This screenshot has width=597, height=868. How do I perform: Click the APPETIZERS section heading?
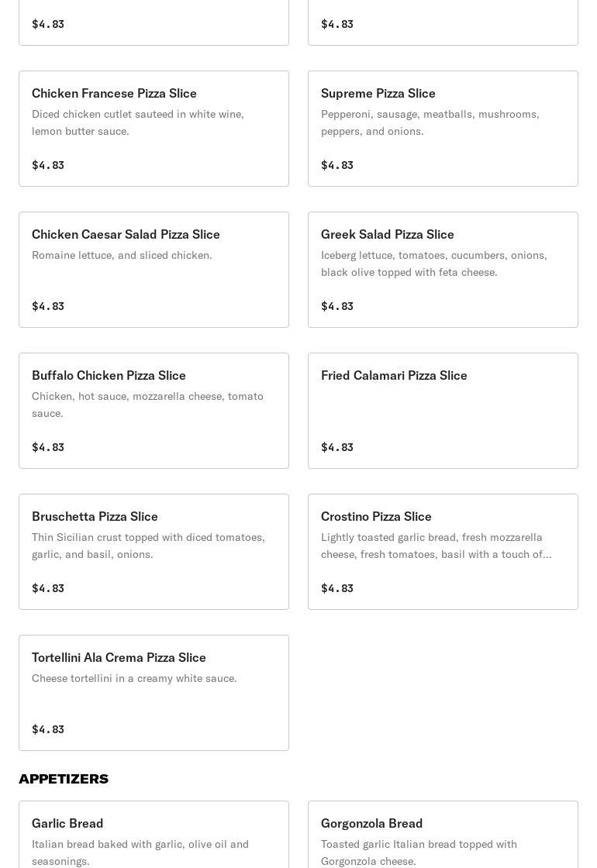click(64, 779)
